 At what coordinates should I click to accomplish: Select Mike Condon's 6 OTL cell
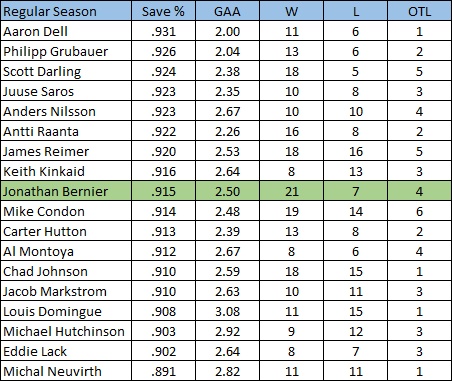point(419,211)
